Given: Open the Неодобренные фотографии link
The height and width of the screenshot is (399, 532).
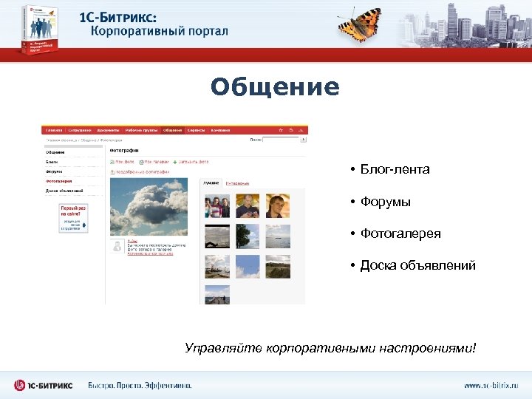Looking at the screenshot, I should (x=143, y=172).
